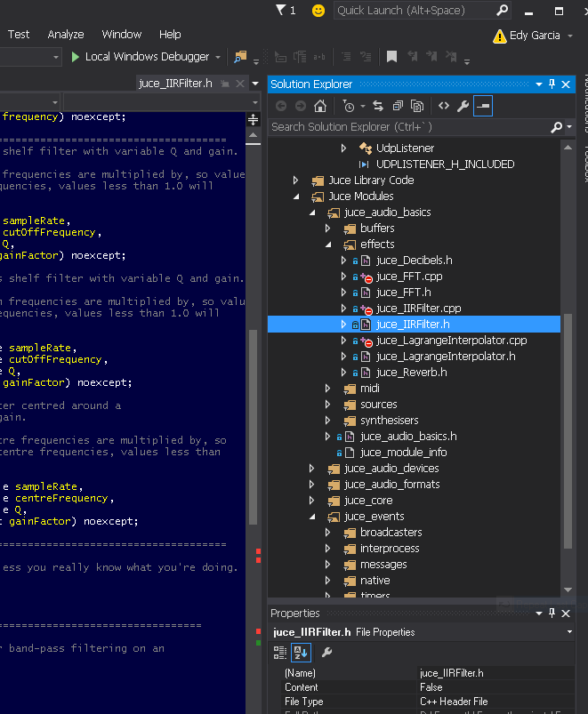The height and width of the screenshot is (714, 588).
Task: Click the notifications flag icon
Action: 281,10
